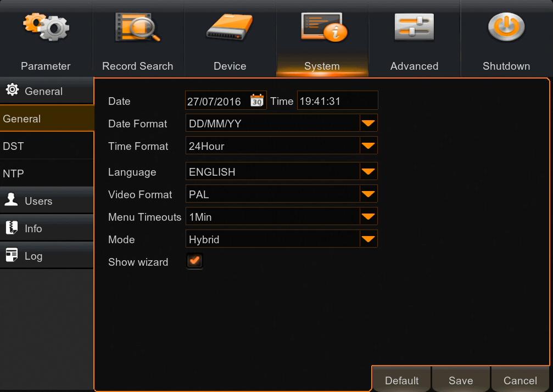Image resolution: width=553 pixels, height=392 pixels.
Task: Open the DST submenu item
Action: pos(47,146)
